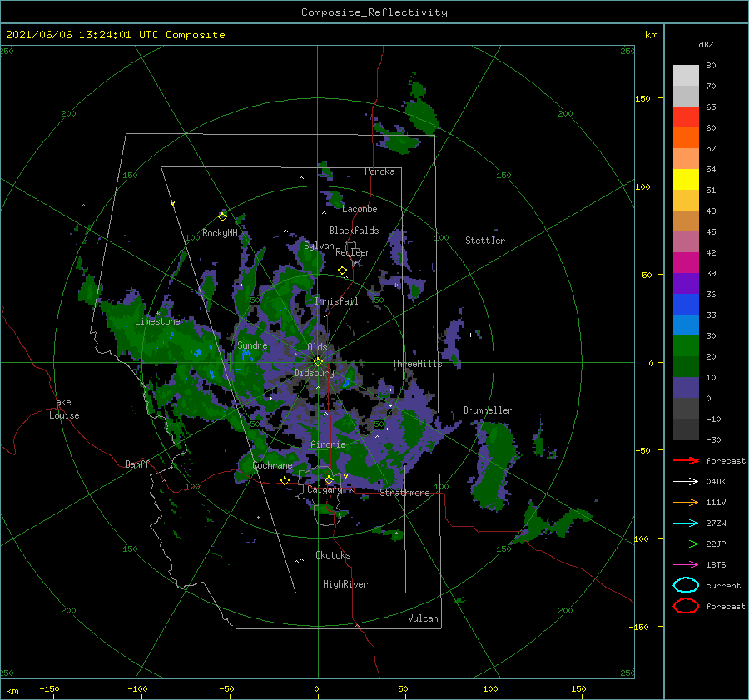Viewport: 749px width, 700px height.
Task: Click the Sylvan label
Action: coord(319,246)
